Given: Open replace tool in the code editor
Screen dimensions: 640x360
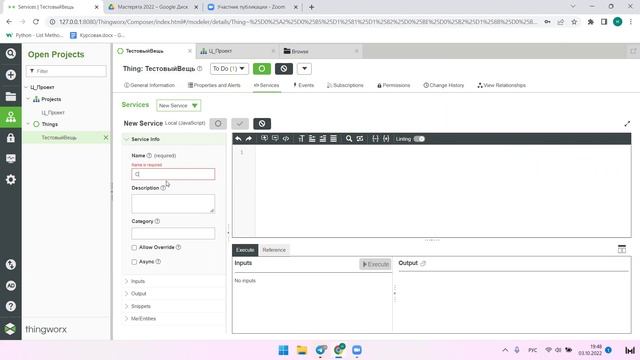Looking at the screenshot, I should pyautogui.click(x=360, y=139).
